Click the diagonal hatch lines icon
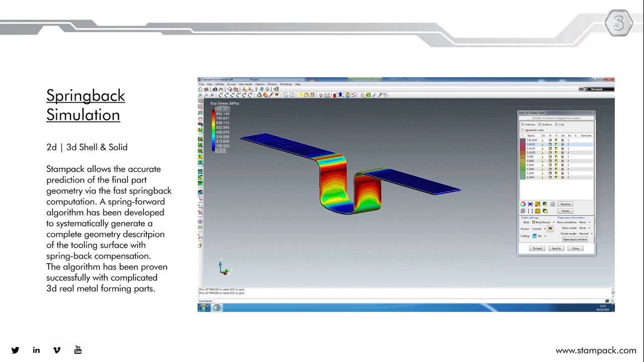This screenshot has height=362, width=644. pos(552,204)
